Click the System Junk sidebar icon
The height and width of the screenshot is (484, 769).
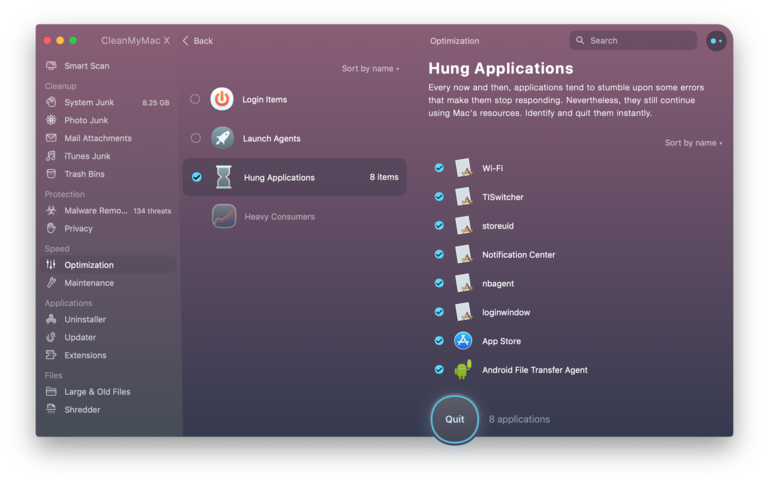(51, 102)
